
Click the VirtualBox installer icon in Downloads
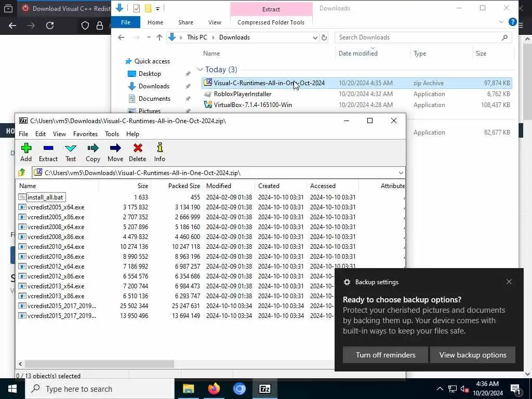pyautogui.click(x=208, y=104)
